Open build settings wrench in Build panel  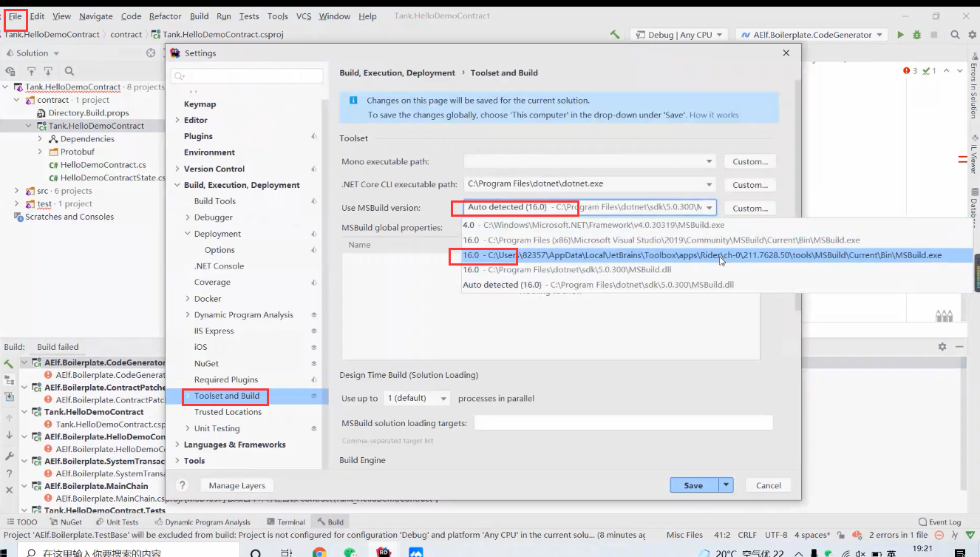(9, 456)
